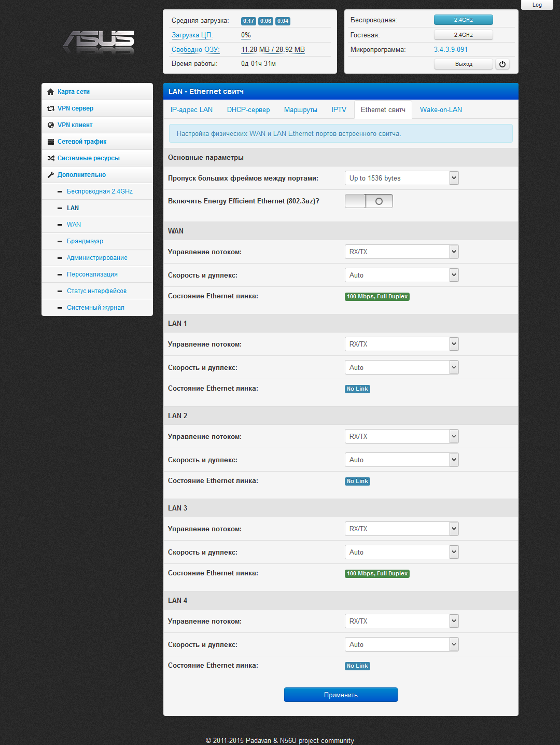Click the ASUS logo
Screen dimensions: 560x745
[x=99, y=42]
